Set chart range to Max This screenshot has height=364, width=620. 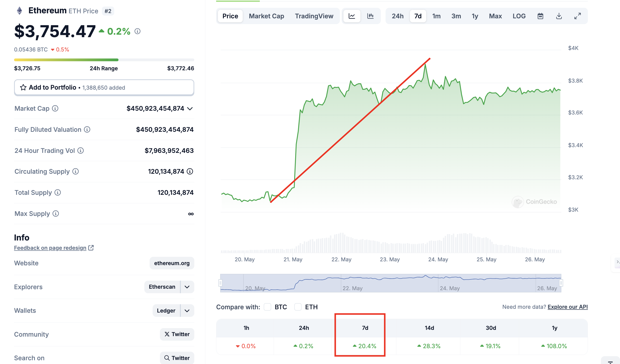pos(495,16)
